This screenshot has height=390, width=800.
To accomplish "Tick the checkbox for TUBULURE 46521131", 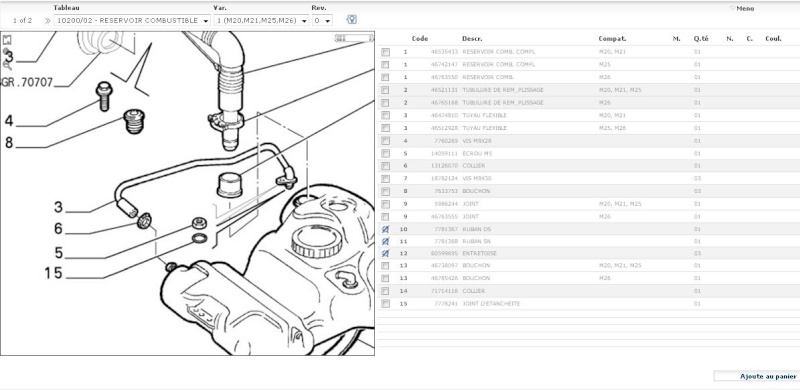I will point(385,90).
